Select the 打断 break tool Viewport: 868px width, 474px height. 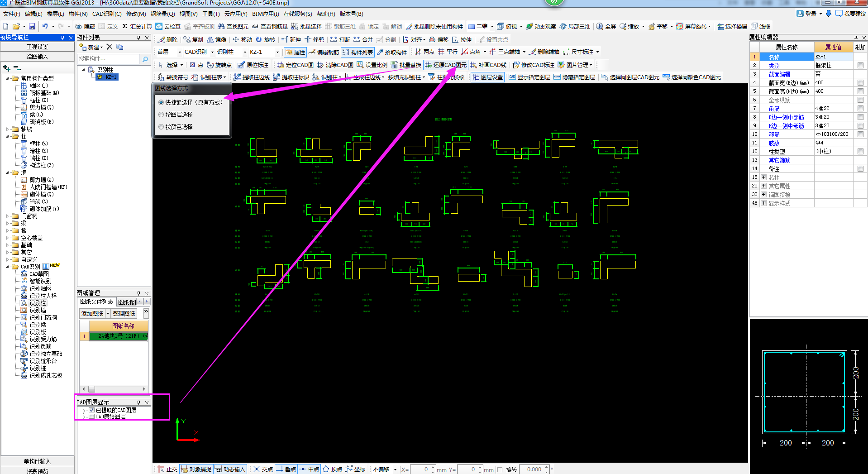coord(340,39)
